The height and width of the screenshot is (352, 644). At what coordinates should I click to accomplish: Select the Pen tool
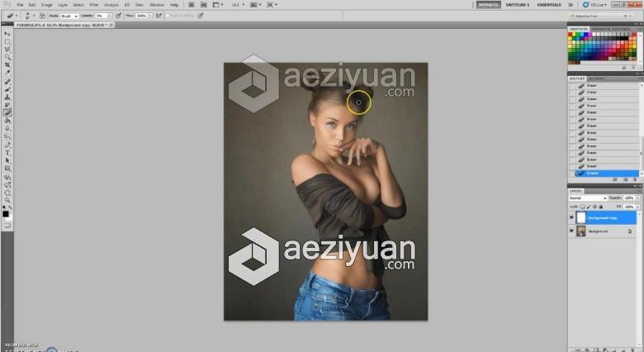(x=7, y=145)
